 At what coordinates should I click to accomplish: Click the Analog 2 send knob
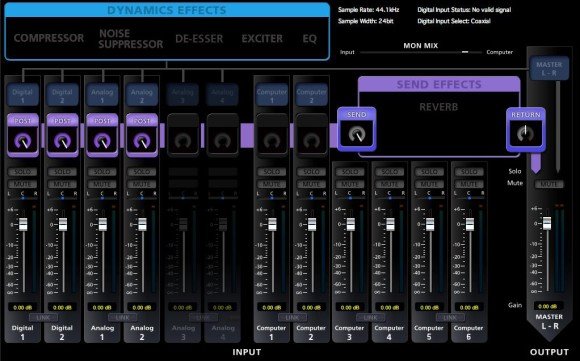point(142,141)
